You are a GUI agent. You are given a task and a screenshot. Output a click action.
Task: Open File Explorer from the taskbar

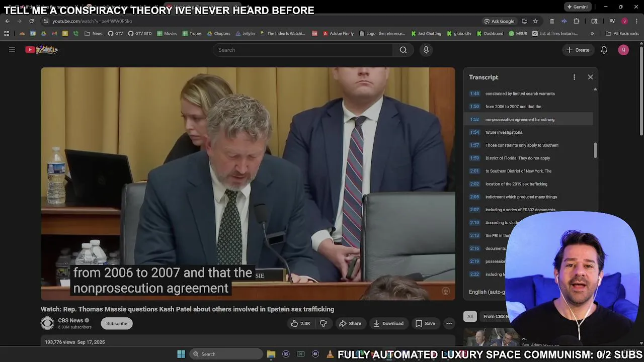(x=271, y=354)
